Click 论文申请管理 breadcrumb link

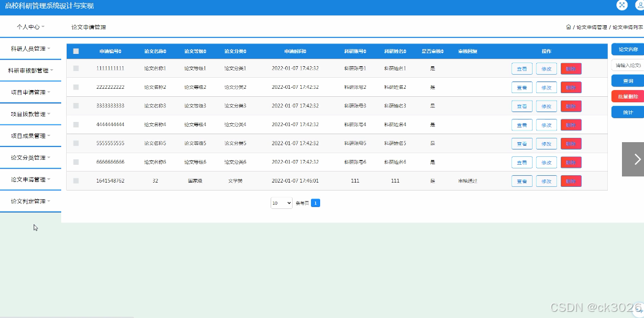591,28
